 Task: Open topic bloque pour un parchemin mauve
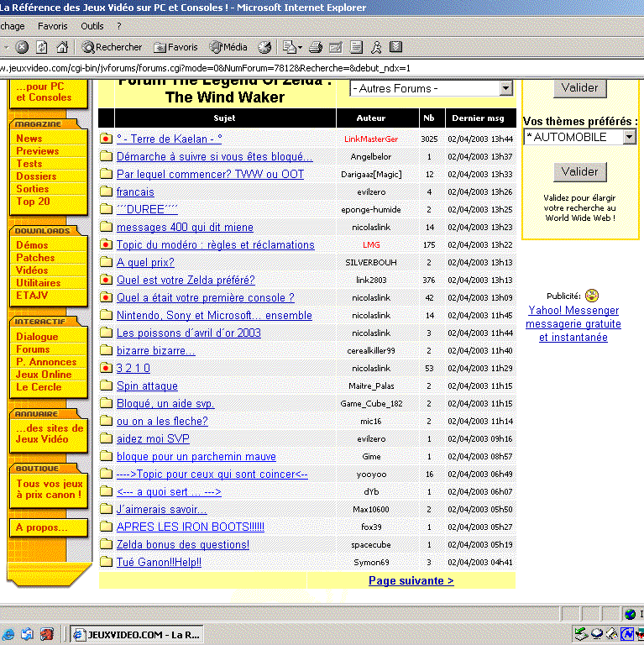(x=196, y=457)
